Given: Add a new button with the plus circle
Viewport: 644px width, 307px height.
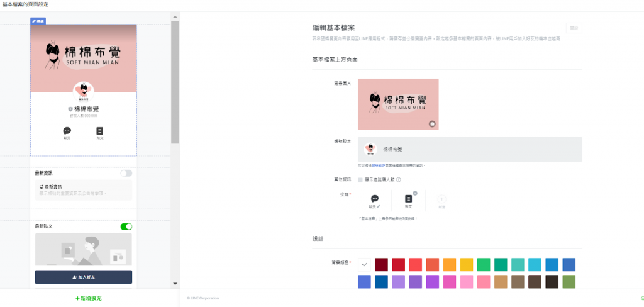Looking at the screenshot, I should 442,199.
